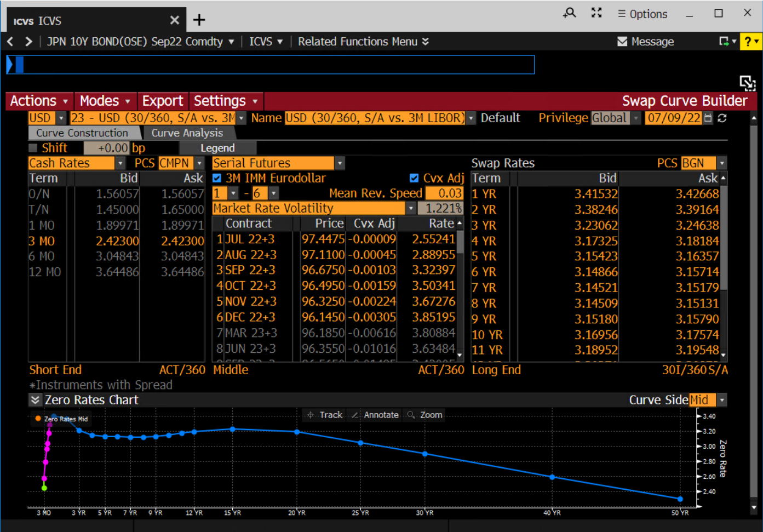763x532 pixels.
Task: Click the fullscreen expand icon in title bar
Action: coord(596,13)
